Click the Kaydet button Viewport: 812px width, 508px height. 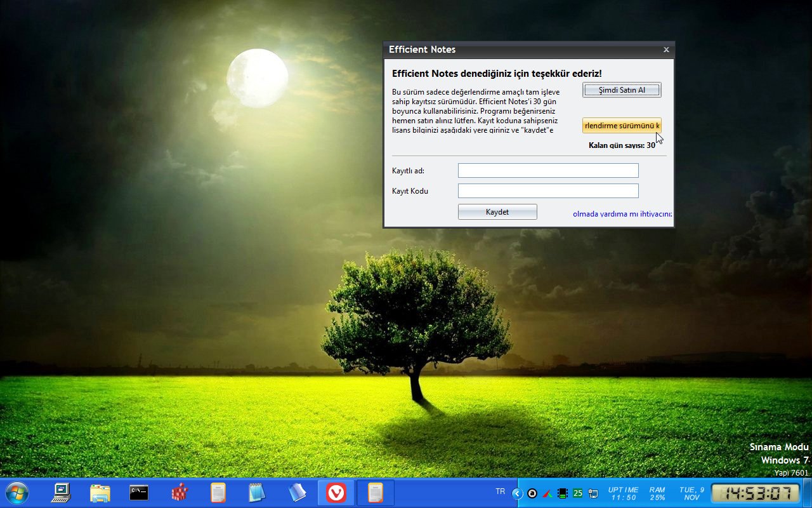[497, 212]
